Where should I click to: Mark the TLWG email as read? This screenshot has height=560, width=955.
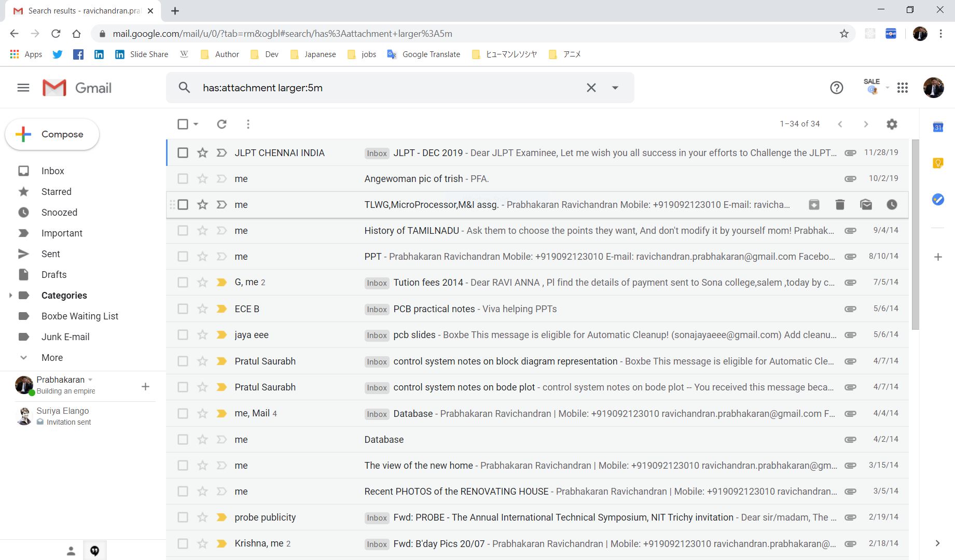[865, 204]
